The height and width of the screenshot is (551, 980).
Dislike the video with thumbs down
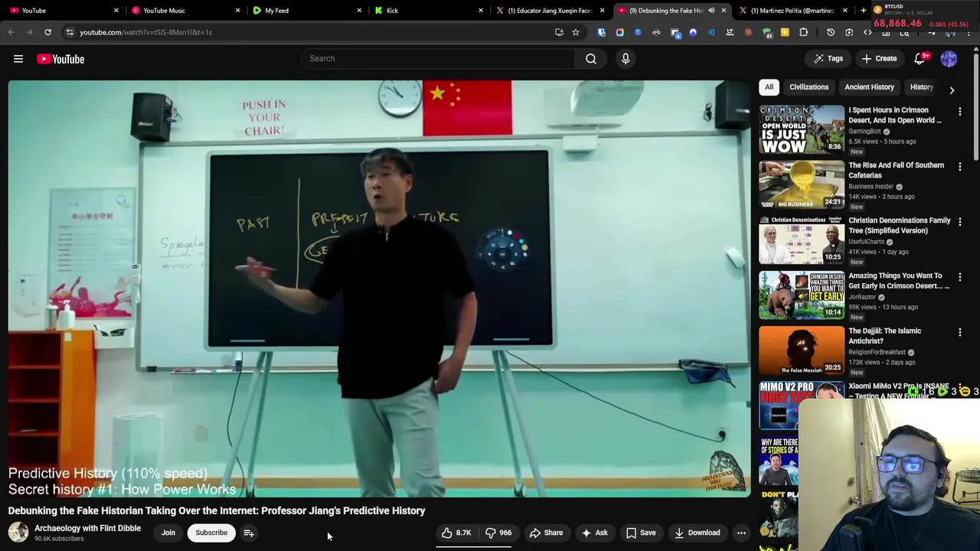[x=498, y=533]
